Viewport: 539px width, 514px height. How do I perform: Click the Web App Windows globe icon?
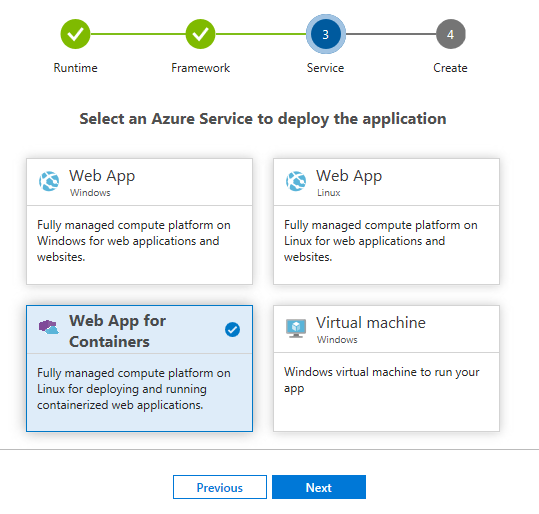[x=49, y=181]
